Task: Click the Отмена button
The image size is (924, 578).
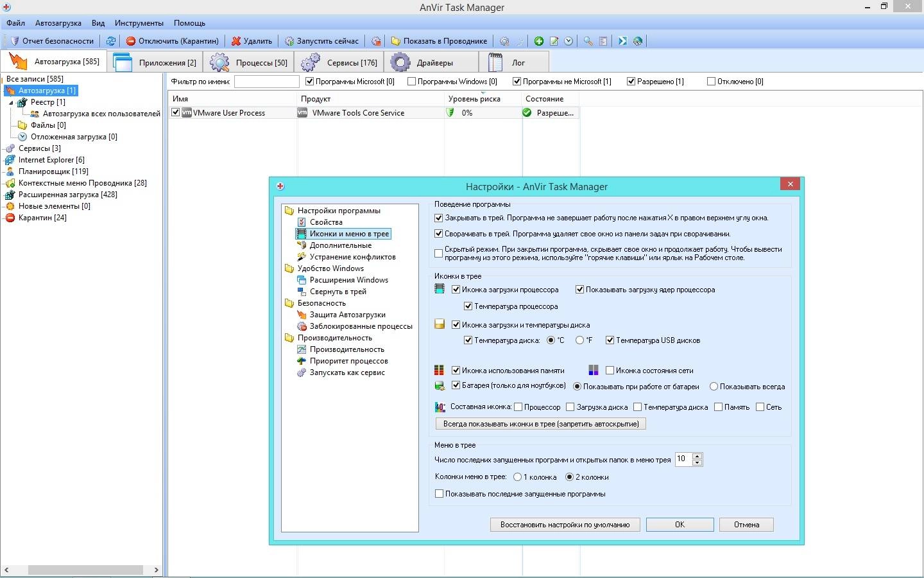Action: pos(746,525)
